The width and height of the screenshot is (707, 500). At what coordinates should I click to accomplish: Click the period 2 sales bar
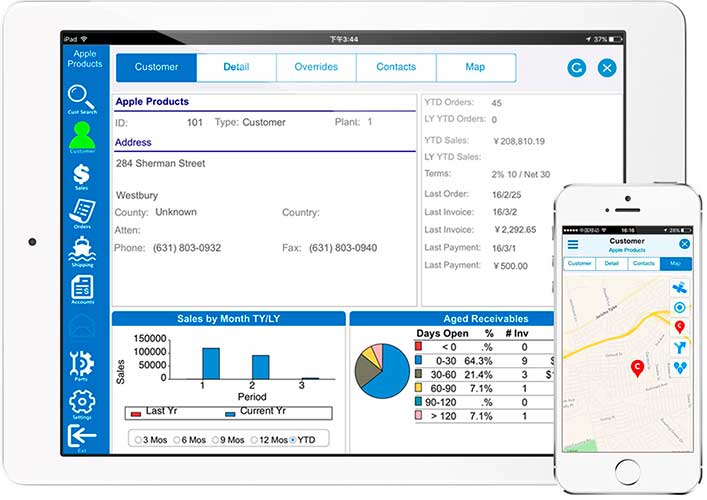click(x=261, y=367)
